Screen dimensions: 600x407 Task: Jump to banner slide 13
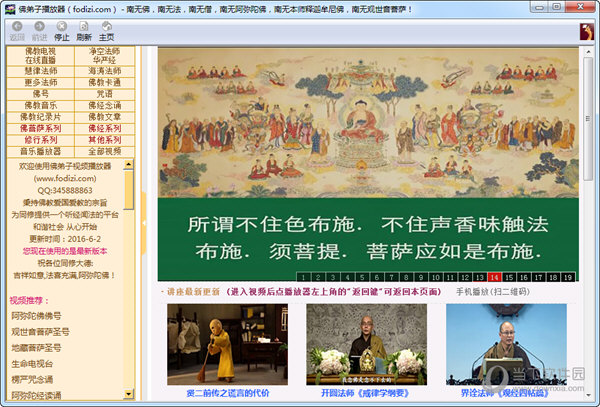point(479,277)
